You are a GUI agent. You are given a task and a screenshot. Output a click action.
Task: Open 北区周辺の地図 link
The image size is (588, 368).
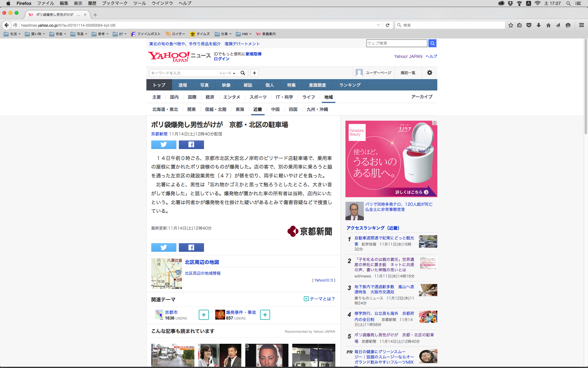pos(202,262)
